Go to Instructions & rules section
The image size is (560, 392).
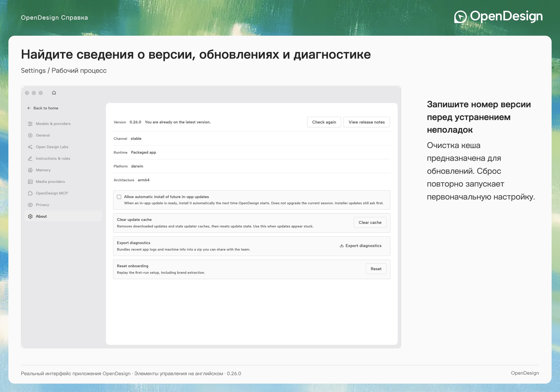63,159
